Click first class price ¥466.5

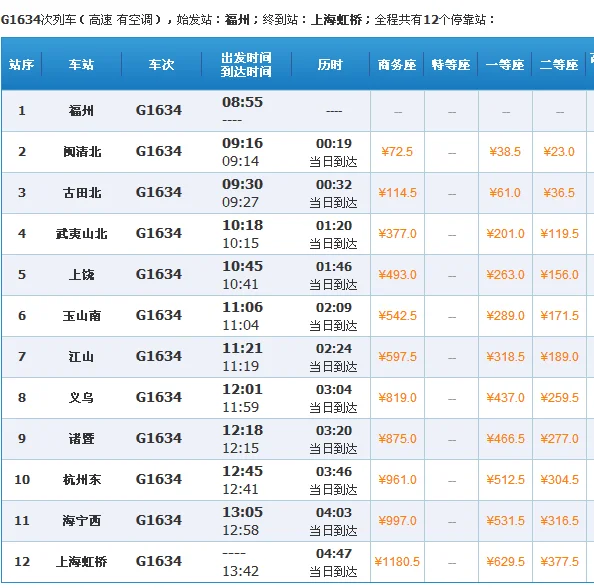click(505, 438)
